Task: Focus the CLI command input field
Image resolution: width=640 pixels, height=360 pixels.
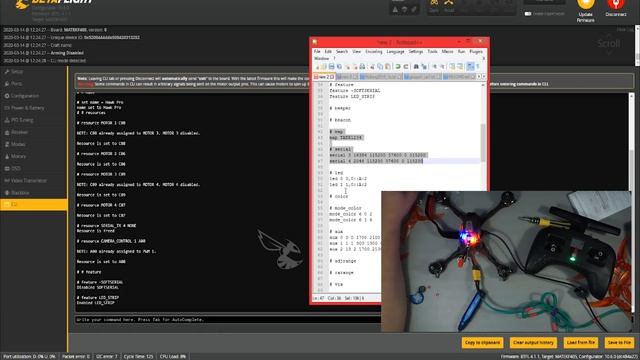Action: pos(228,320)
